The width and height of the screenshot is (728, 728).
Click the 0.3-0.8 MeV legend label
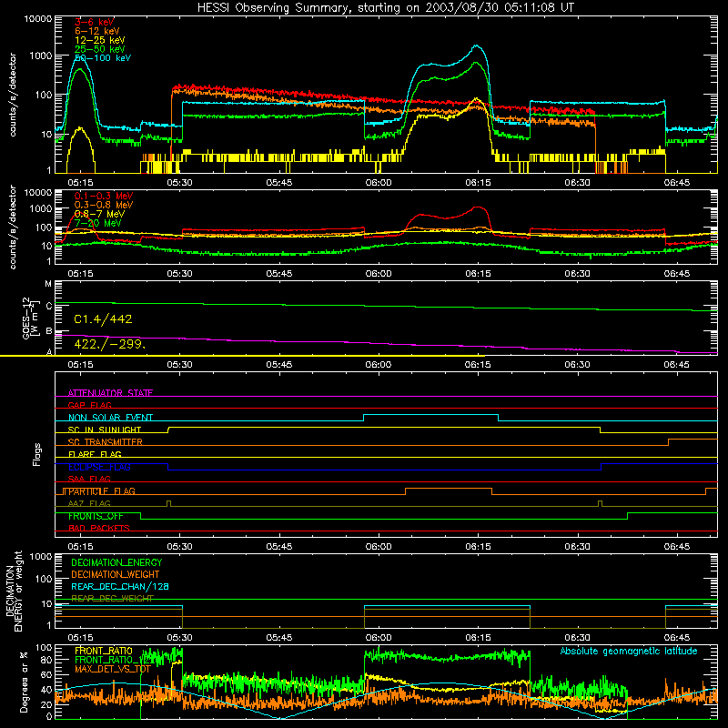coord(104,205)
